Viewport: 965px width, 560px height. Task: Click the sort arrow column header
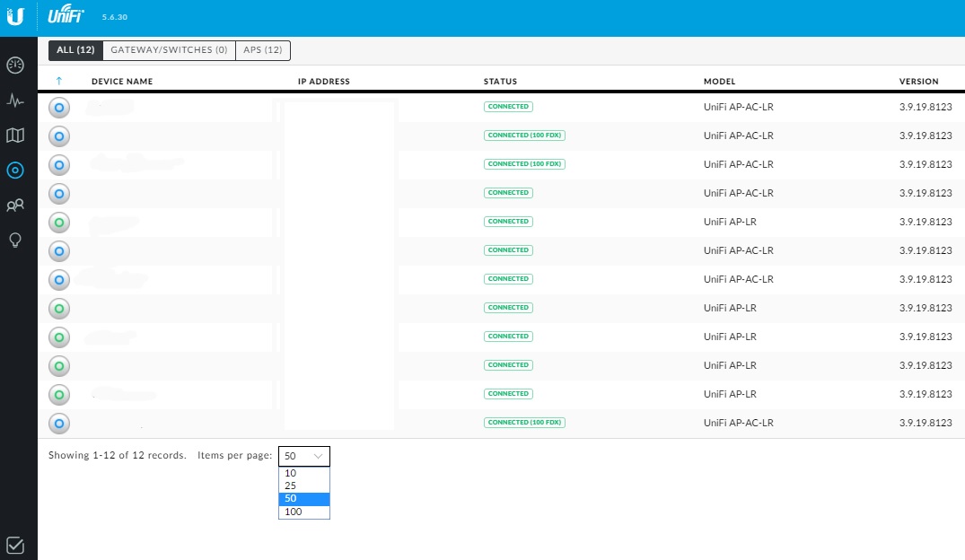click(x=59, y=82)
